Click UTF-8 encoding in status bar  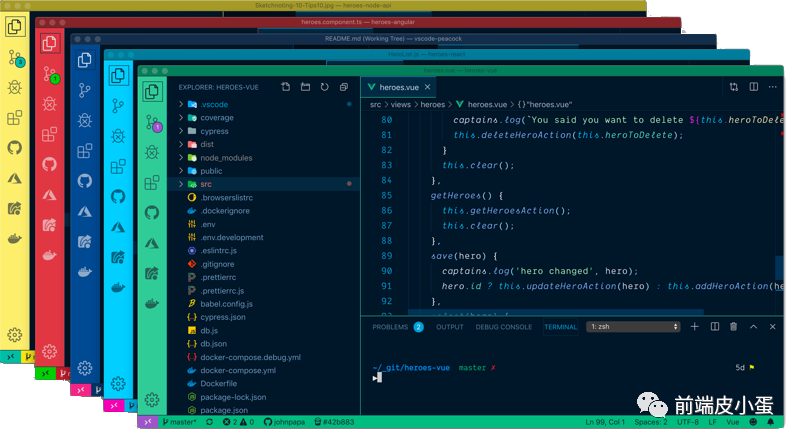[688, 422]
